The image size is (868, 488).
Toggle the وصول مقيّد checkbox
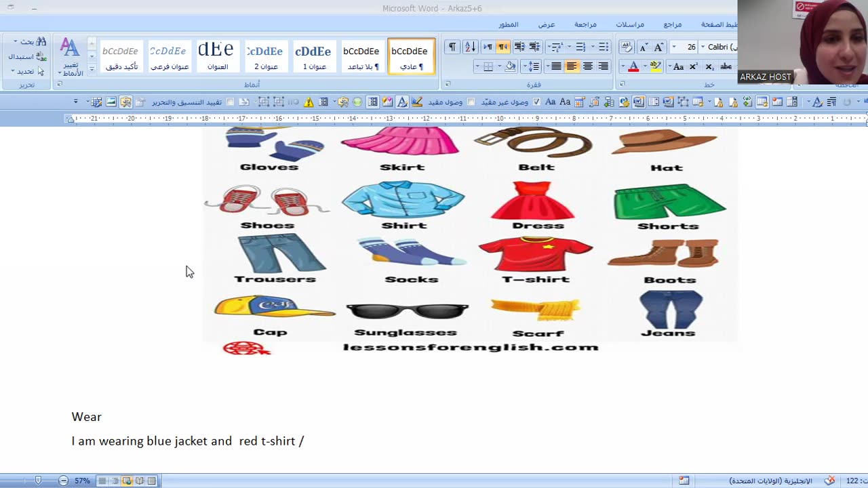click(x=471, y=102)
